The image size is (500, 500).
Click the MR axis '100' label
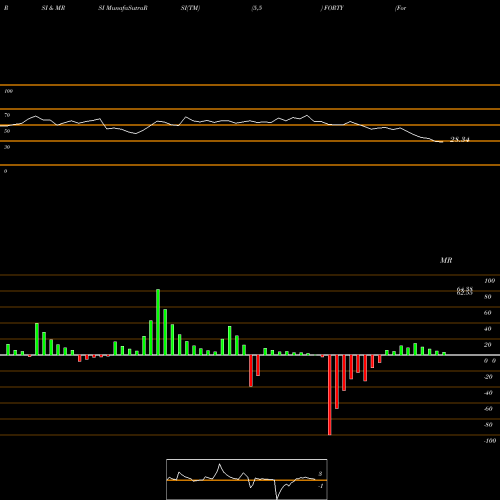489,281
